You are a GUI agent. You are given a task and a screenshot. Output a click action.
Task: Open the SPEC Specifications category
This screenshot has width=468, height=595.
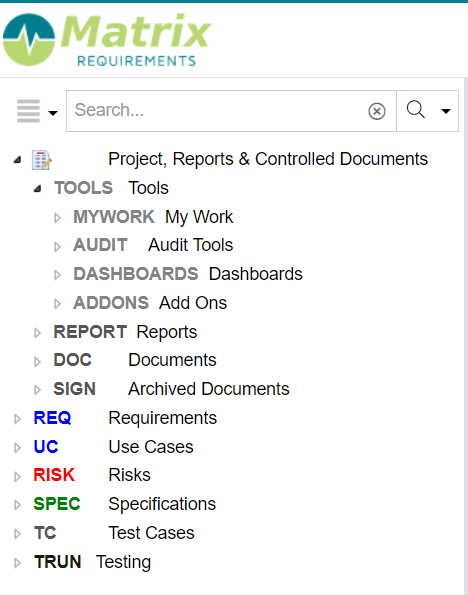(124, 504)
